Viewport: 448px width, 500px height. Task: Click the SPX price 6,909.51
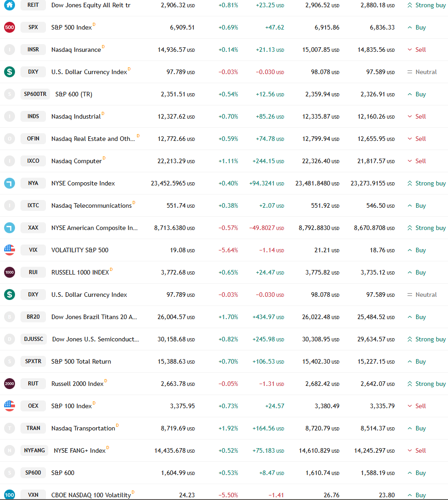(182, 27)
